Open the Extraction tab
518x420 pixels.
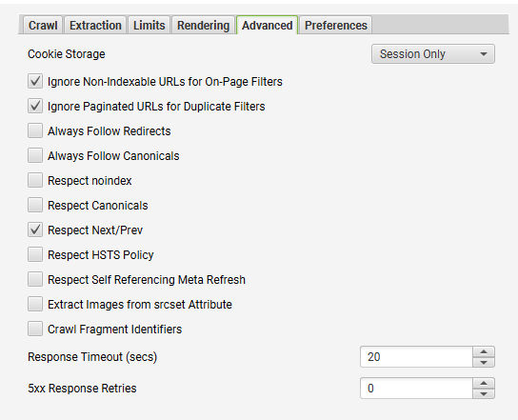[95, 25]
